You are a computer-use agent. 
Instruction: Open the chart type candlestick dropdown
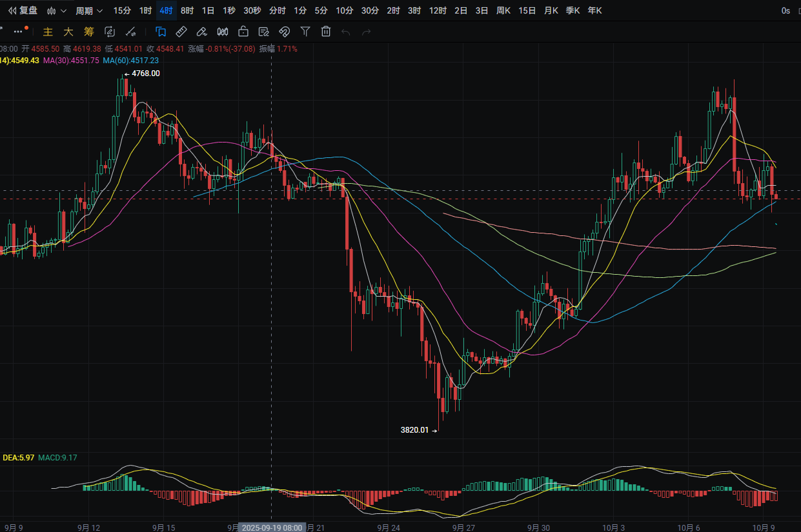coord(57,10)
